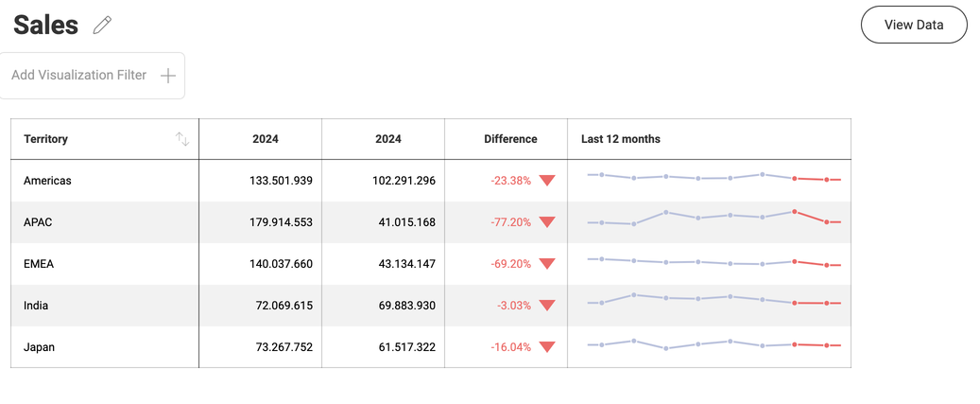Click the -69.20% difference value
The image size is (980, 404).
click(510, 264)
